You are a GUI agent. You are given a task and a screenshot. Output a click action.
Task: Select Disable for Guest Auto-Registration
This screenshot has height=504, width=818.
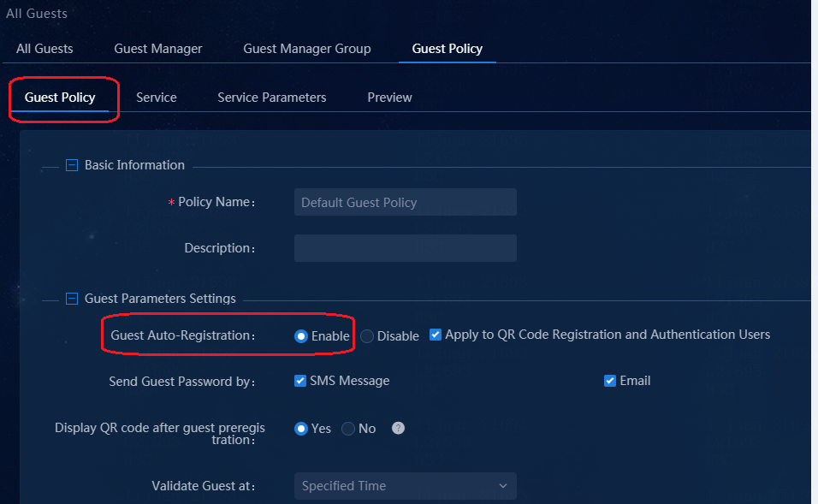[x=367, y=336]
